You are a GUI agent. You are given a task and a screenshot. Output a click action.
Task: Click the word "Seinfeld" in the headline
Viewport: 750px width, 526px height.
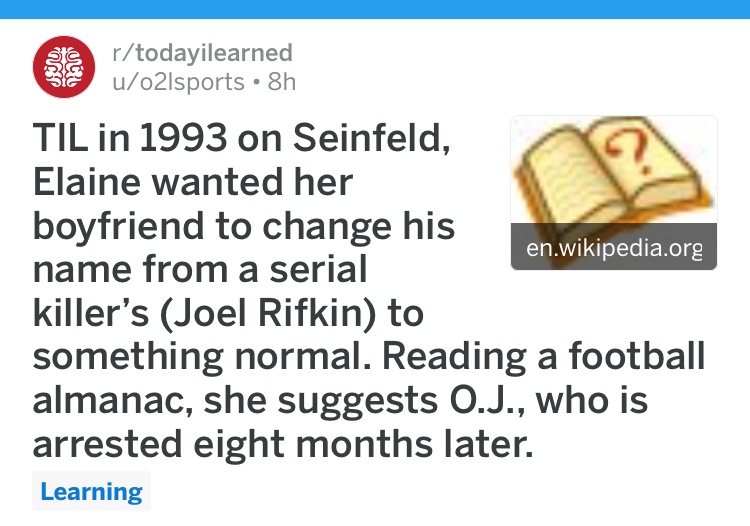click(x=371, y=138)
